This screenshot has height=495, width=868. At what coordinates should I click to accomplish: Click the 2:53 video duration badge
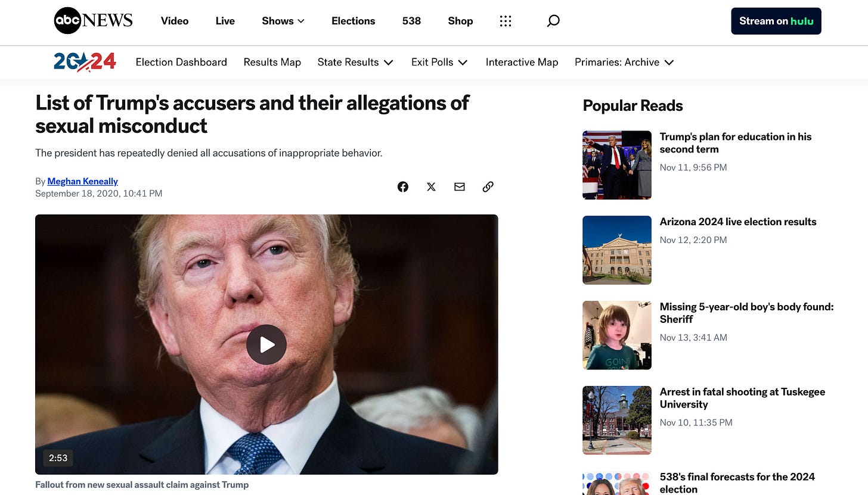pyautogui.click(x=58, y=458)
